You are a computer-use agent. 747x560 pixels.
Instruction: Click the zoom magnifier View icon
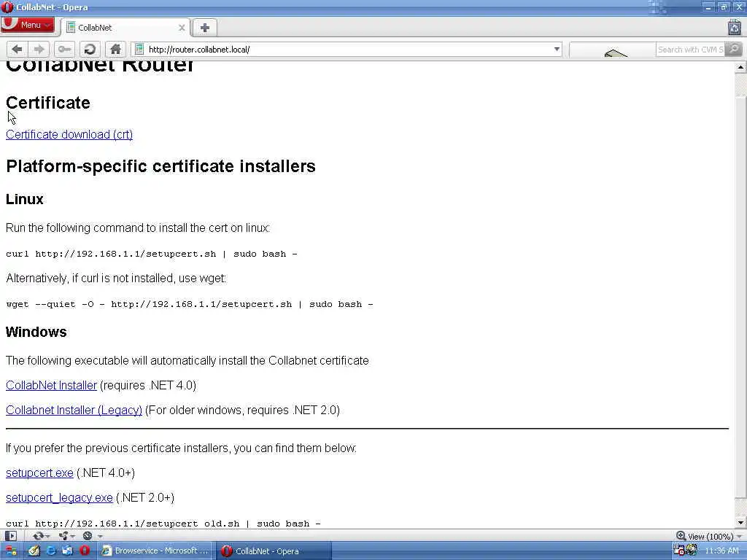coord(681,536)
